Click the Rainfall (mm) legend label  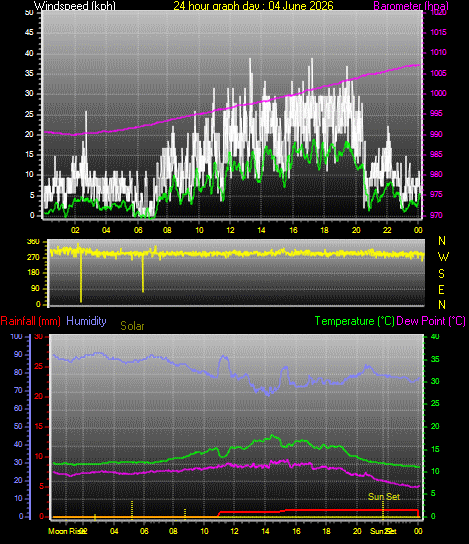tap(31, 321)
